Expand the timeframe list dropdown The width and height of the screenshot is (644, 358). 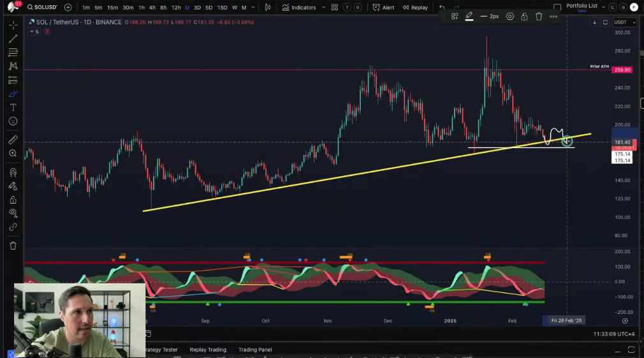pos(253,8)
